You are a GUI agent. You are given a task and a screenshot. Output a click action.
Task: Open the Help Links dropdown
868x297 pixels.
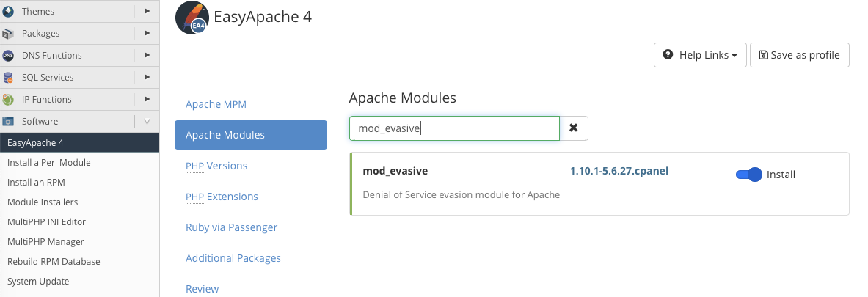point(700,55)
